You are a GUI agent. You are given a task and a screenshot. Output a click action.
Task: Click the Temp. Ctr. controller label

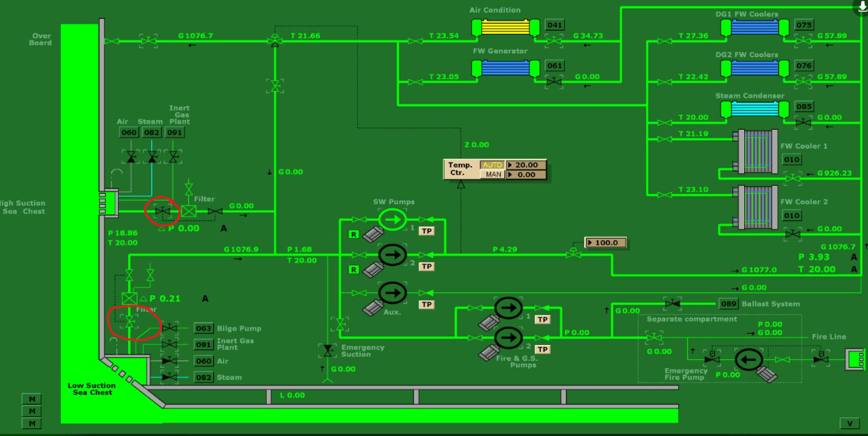460,169
